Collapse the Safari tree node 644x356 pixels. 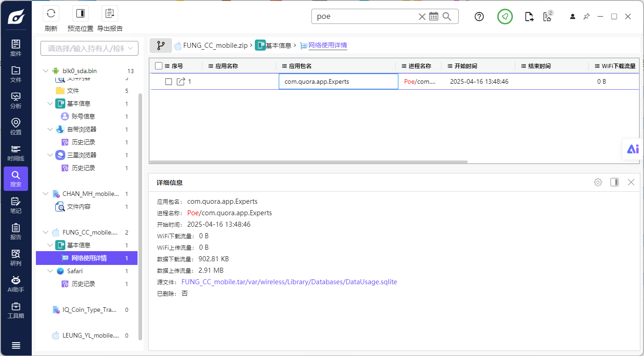(50, 271)
